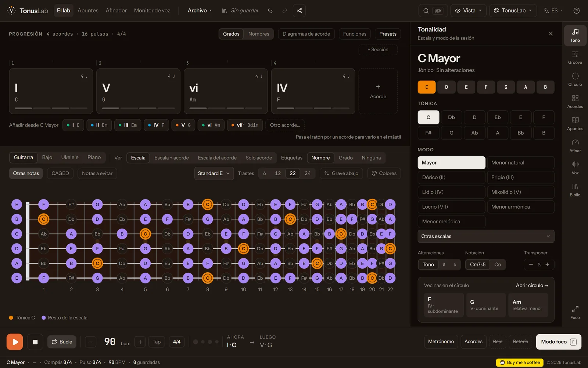Click Buy me a coffee button
Image resolution: width=588 pixels, height=368 pixels.
520,362
